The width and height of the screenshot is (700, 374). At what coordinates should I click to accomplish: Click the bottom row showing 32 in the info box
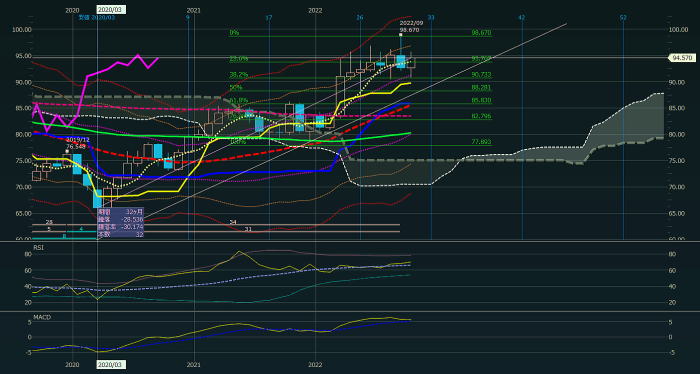pos(121,234)
